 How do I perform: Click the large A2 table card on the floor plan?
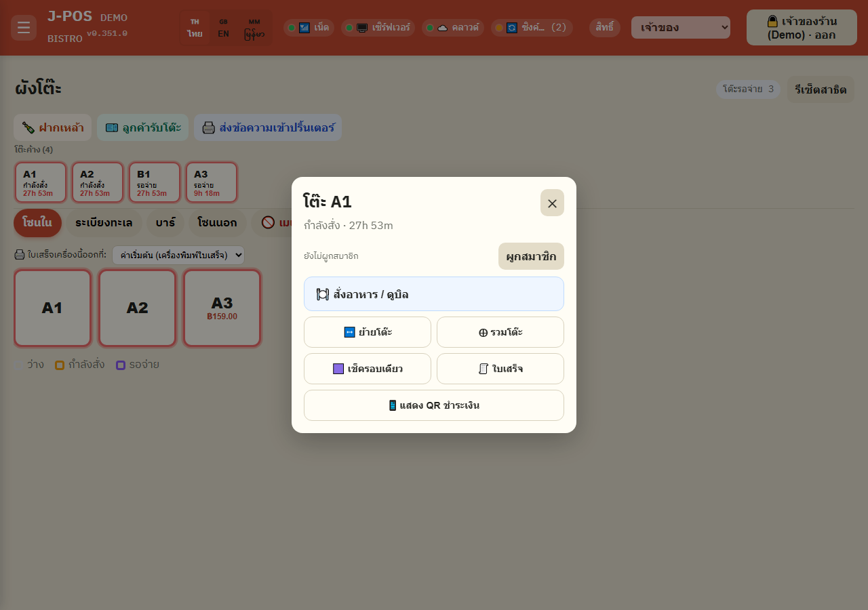pyautogui.click(x=137, y=308)
